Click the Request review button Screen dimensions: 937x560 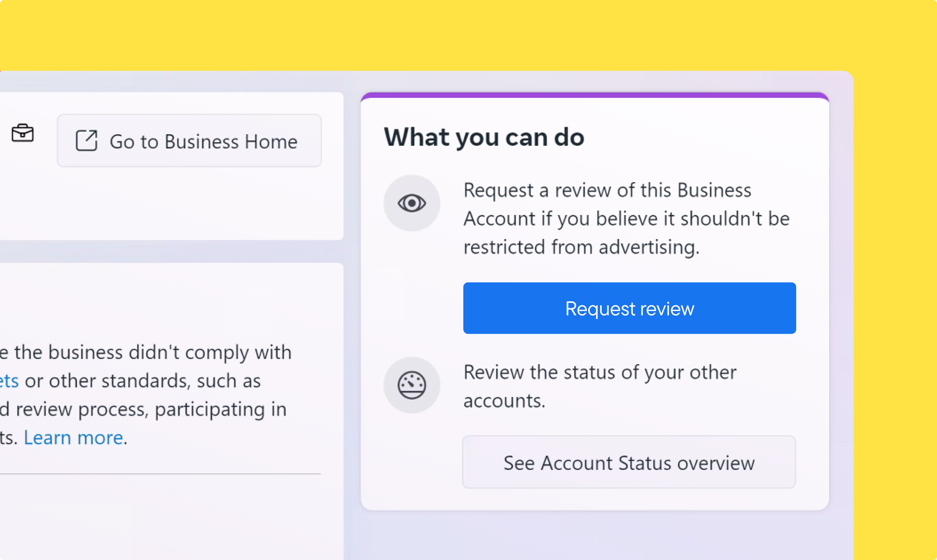coord(629,308)
